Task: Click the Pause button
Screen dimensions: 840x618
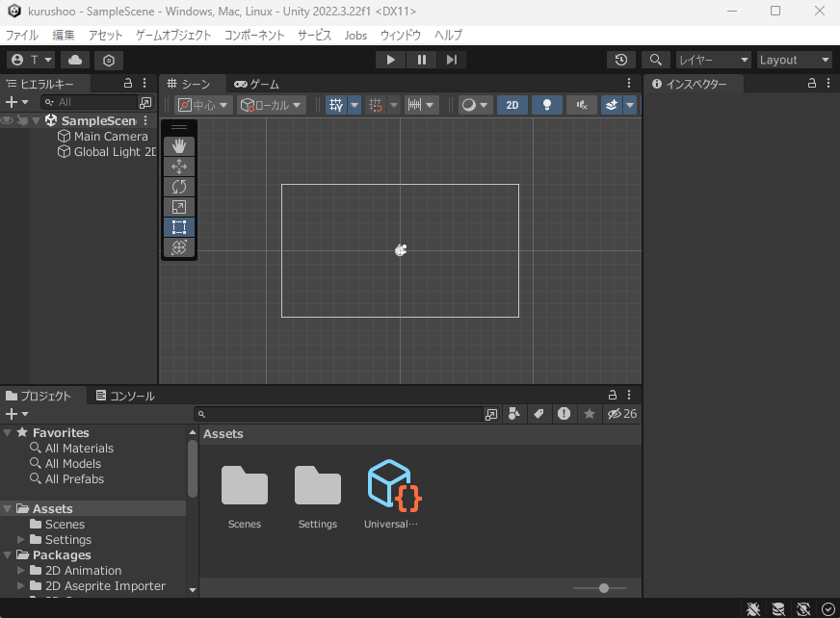Action: pyautogui.click(x=422, y=60)
